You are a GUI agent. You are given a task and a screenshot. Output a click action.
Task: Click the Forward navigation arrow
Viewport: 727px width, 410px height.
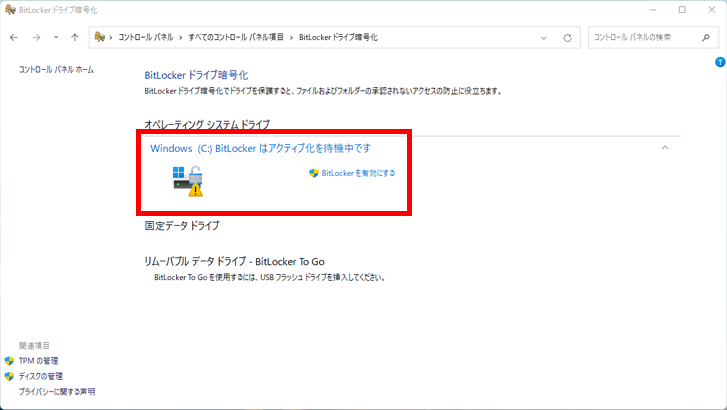36,38
